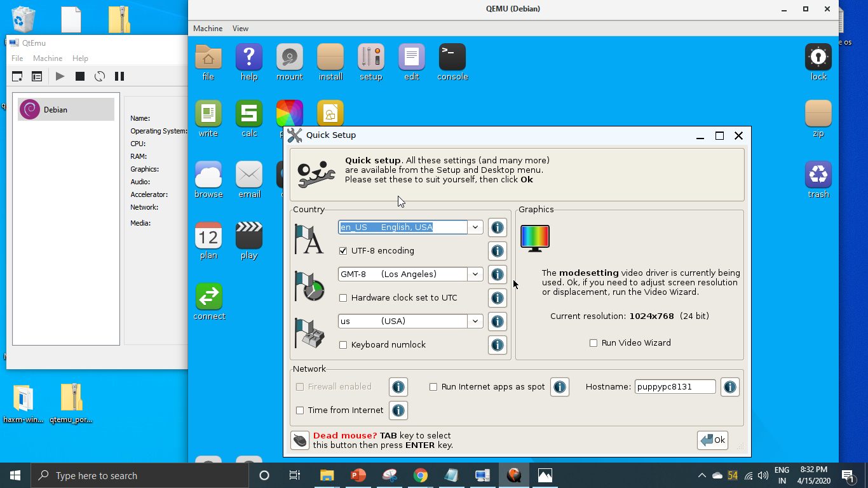The height and width of the screenshot is (488, 868).
Task: Open the connect network tool
Action: point(208,299)
